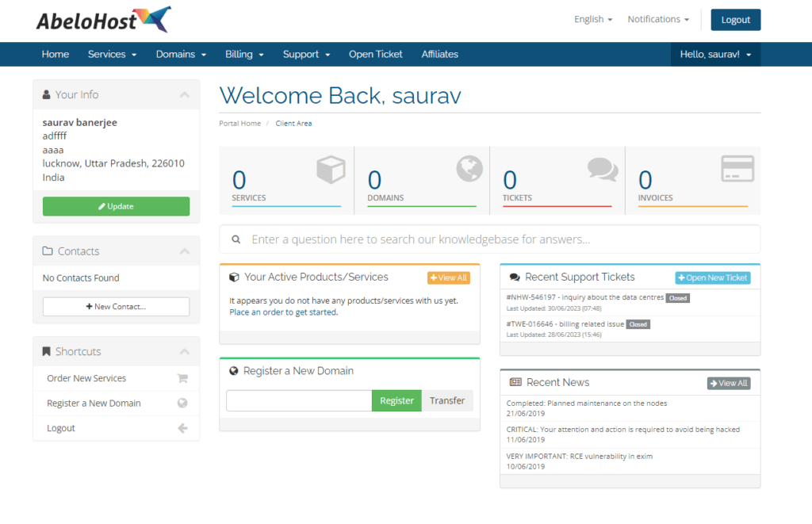Screen dimensions: 812x524
Task: Click the Open New Ticket button
Action: click(x=711, y=277)
